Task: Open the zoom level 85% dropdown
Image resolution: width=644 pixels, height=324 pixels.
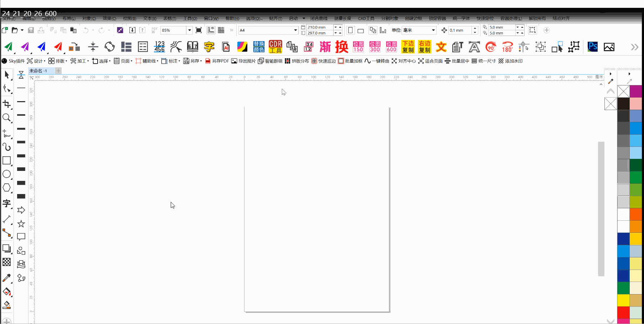Action: (x=190, y=30)
